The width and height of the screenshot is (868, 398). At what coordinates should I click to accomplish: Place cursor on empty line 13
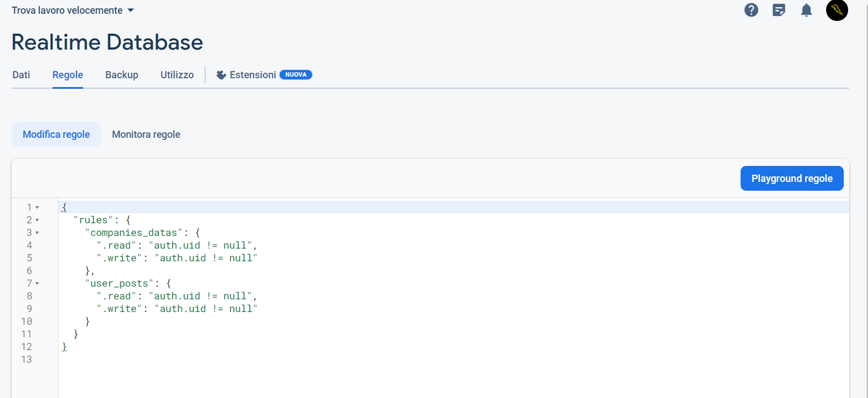click(x=453, y=359)
